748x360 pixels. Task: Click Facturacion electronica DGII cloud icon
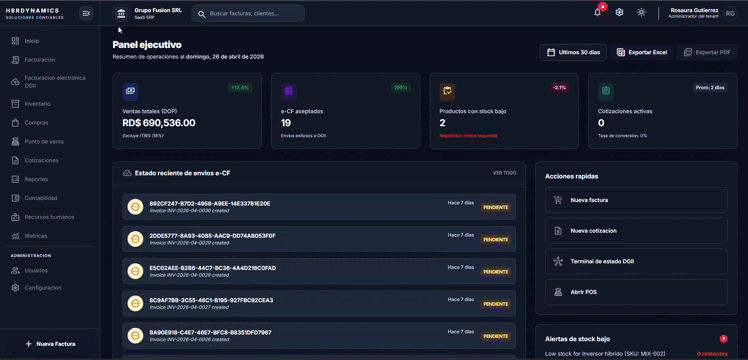pos(15,82)
